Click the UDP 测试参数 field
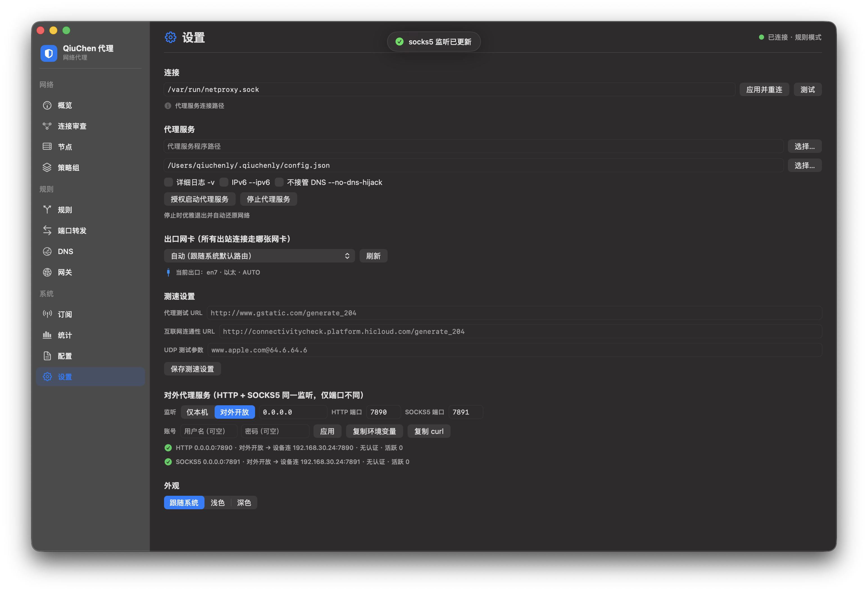Screen dimensions: 868x593 click(515, 350)
